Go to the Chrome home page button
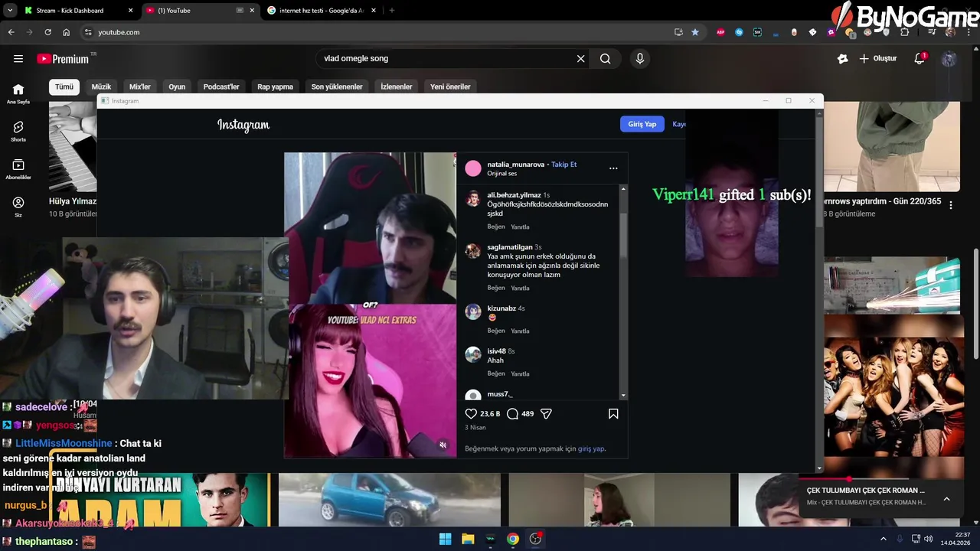 pos(67,32)
